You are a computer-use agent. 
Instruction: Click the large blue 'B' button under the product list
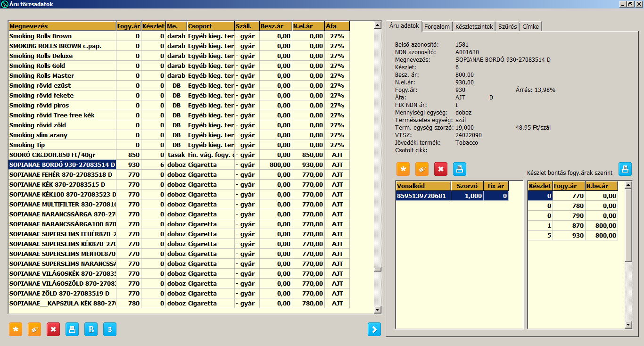[x=91, y=329]
